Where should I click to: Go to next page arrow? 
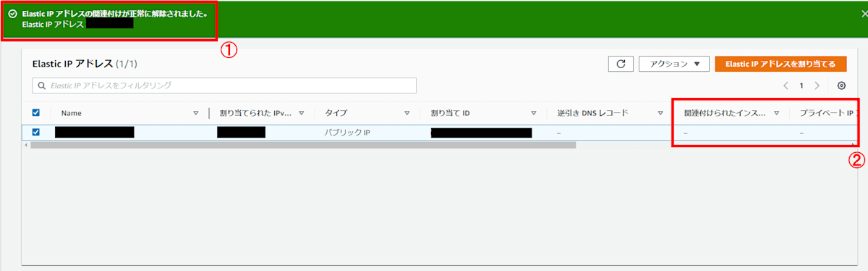pyautogui.click(x=817, y=86)
